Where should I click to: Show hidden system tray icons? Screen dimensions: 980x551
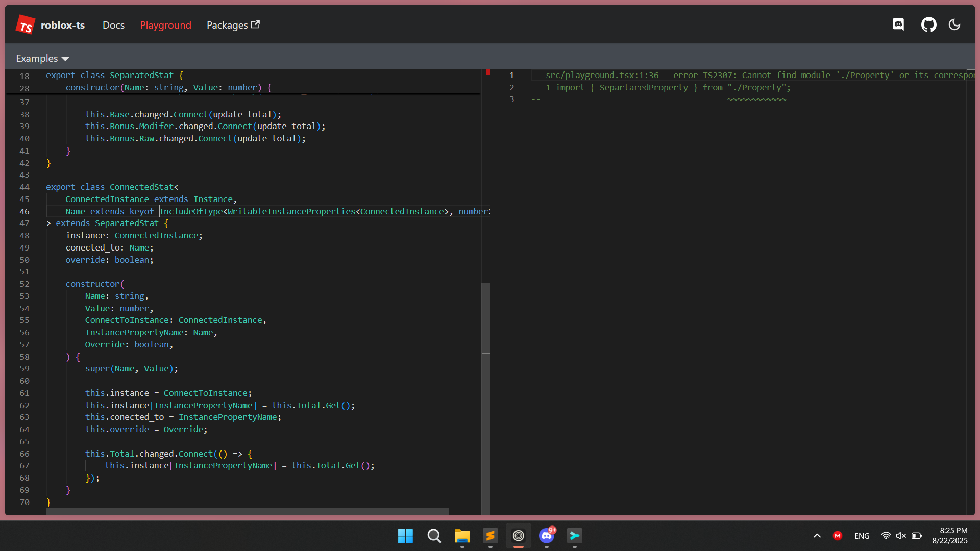coord(817,536)
